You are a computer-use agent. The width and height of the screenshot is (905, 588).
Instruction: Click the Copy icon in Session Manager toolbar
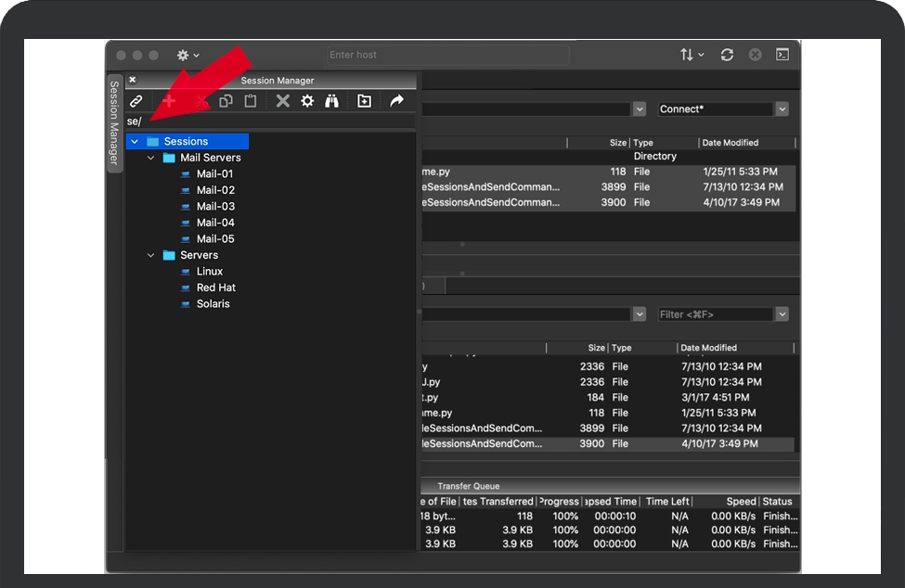click(x=226, y=101)
